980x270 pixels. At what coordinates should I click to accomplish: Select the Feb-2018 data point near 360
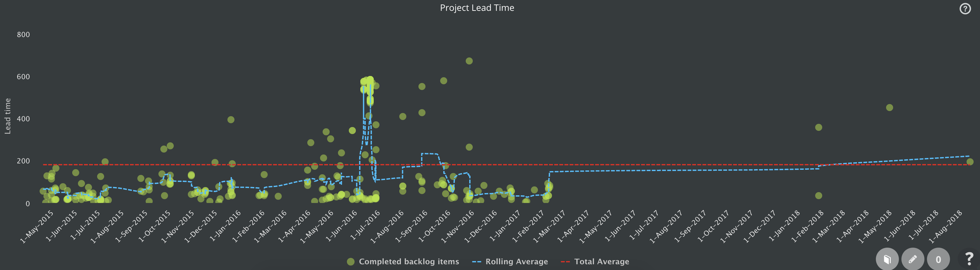point(819,127)
